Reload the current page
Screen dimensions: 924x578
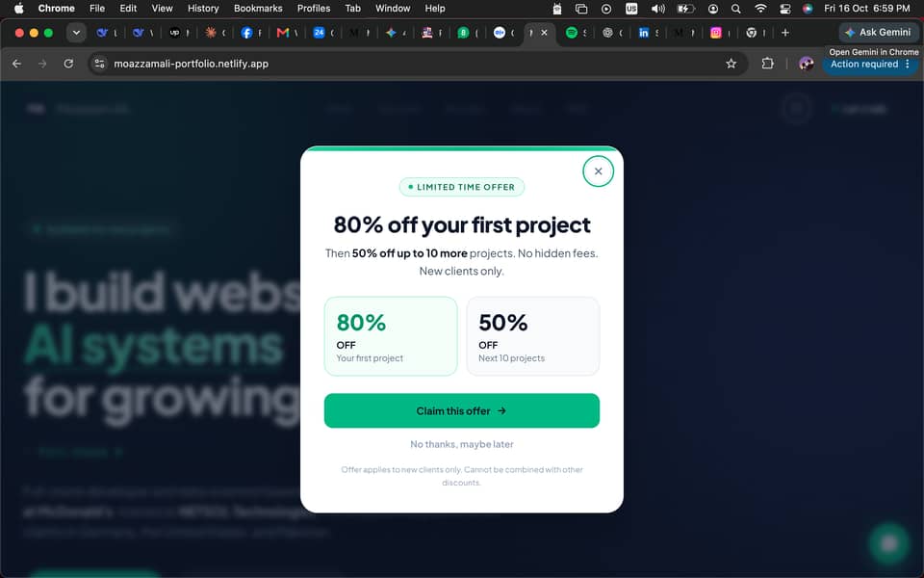68,64
